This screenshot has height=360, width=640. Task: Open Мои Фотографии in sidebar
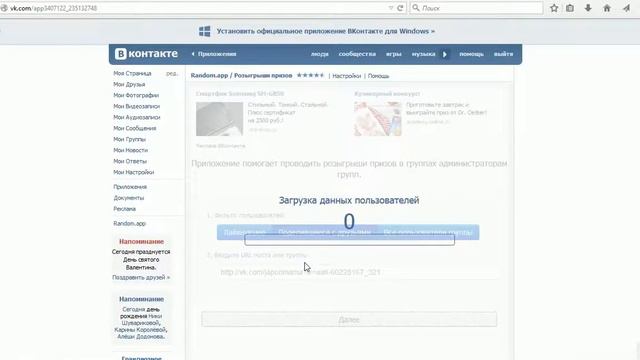pos(136,96)
